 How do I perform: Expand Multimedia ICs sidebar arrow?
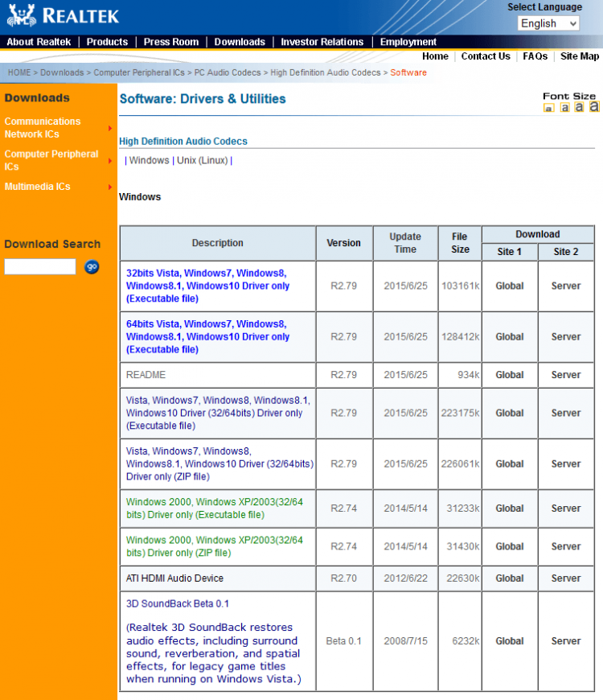[110, 187]
